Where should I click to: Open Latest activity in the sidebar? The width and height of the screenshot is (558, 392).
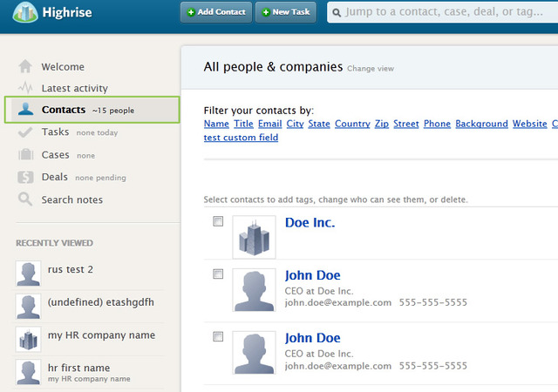[74, 88]
